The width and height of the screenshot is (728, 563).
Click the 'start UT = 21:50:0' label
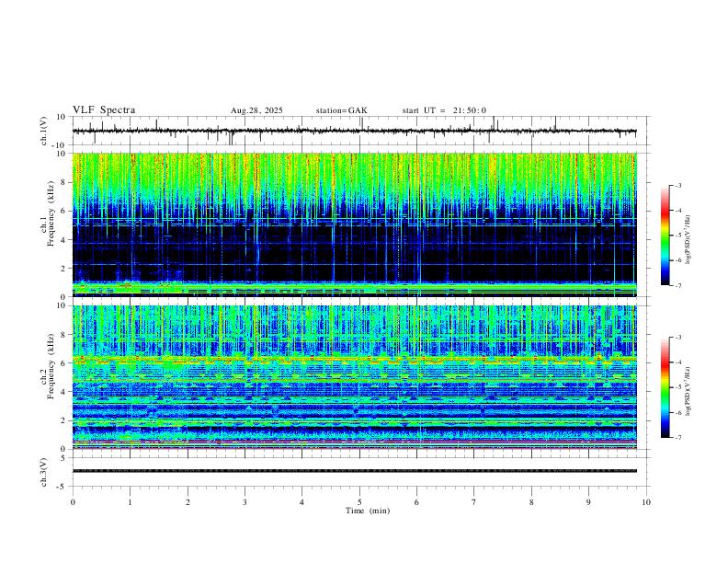[x=444, y=110]
